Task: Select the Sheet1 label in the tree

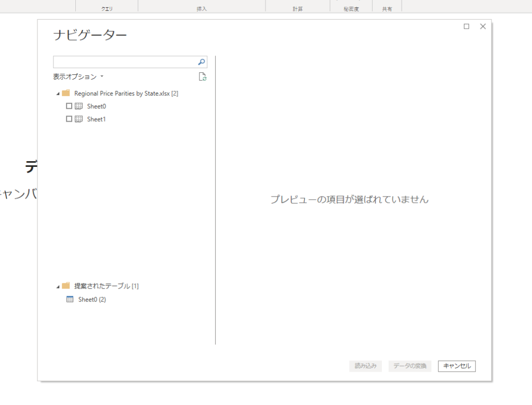Action: 97,119
